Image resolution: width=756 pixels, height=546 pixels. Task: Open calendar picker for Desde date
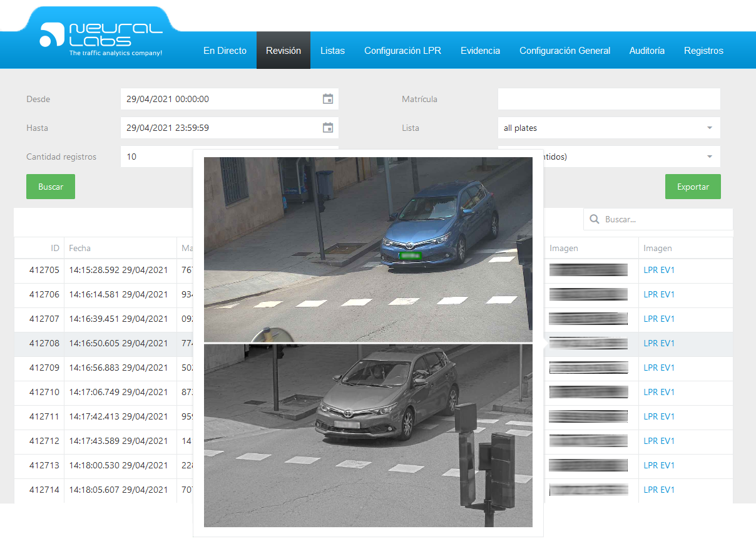click(x=327, y=99)
